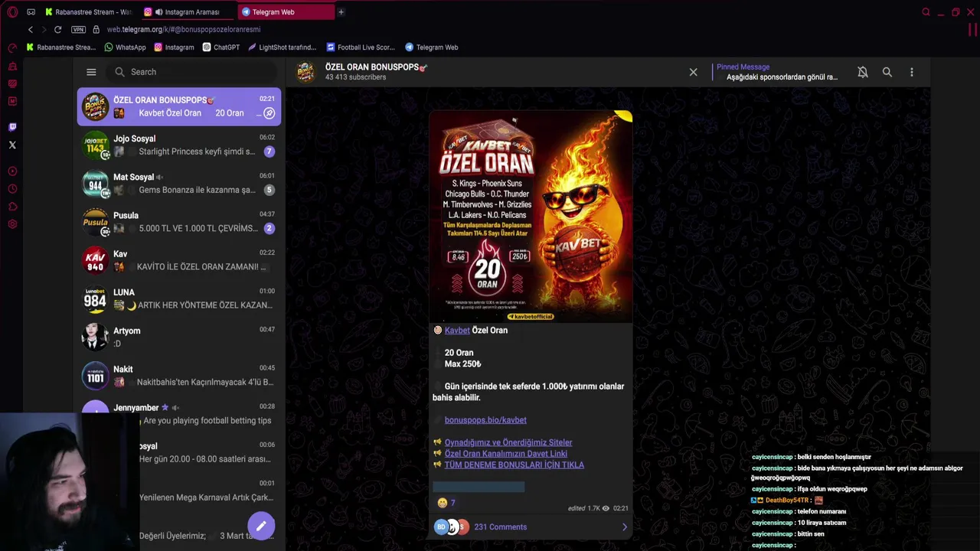This screenshot has height=551, width=980.
Task: Click Mat Sosyal unread badge 5
Action: (269, 190)
